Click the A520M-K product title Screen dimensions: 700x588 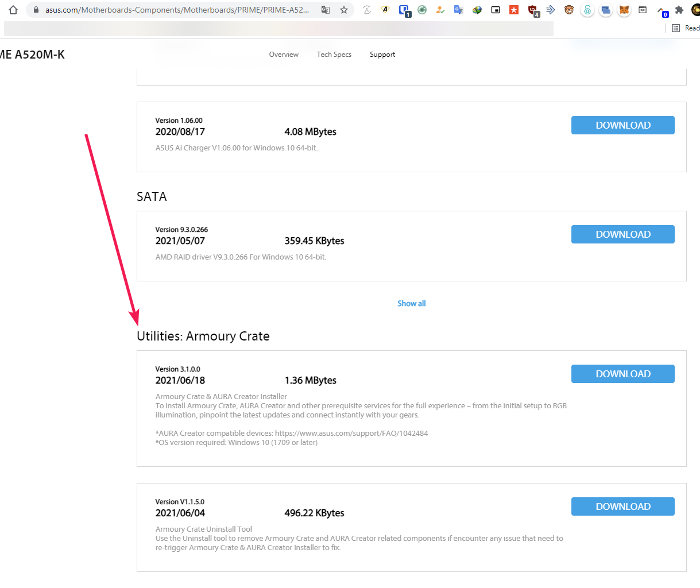click(32, 55)
